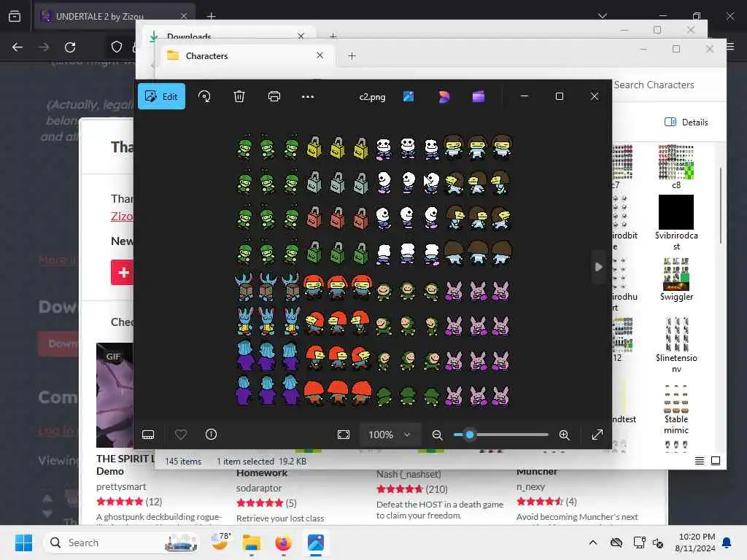
Task: Open File Explorer from the taskbar
Action: point(252,542)
